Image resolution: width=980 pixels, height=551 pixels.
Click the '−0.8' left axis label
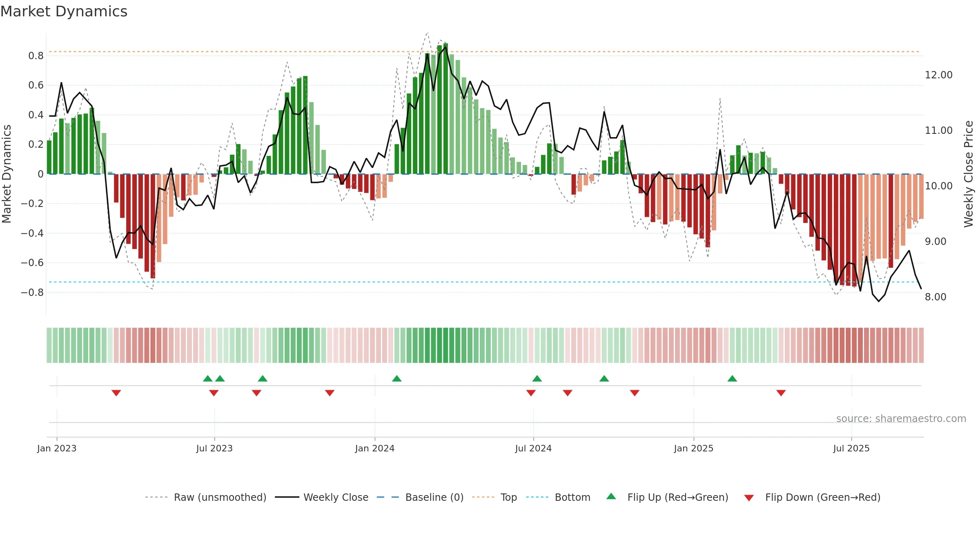coord(32,293)
